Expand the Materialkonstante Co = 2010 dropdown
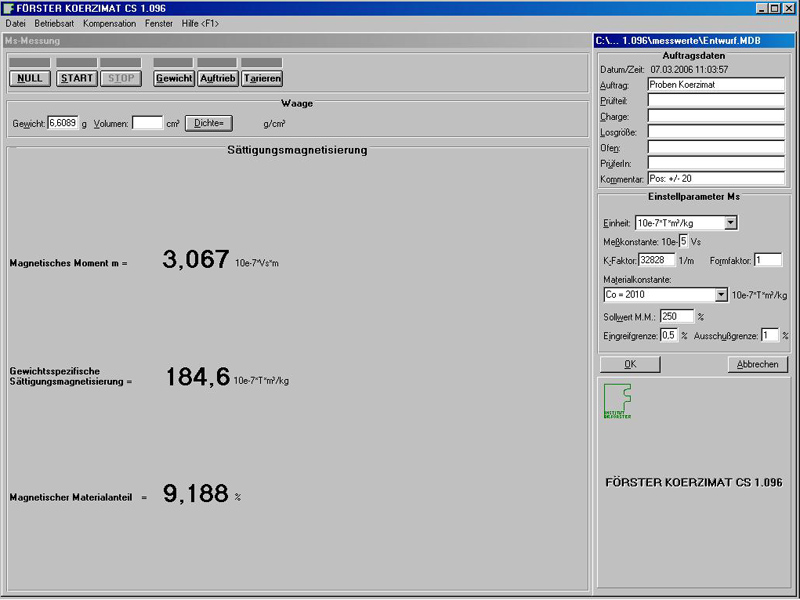The height and width of the screenshot is (600, 800). tap(721, 295)
